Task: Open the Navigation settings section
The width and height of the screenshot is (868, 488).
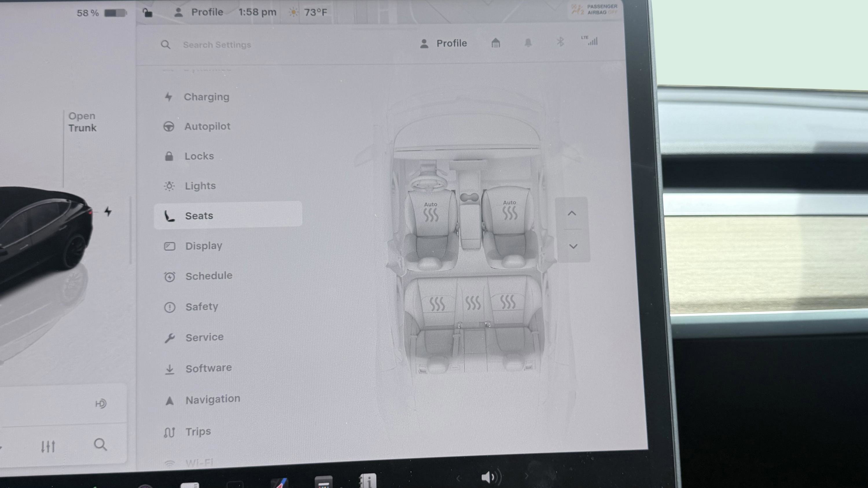Action: tap(212, 398)
